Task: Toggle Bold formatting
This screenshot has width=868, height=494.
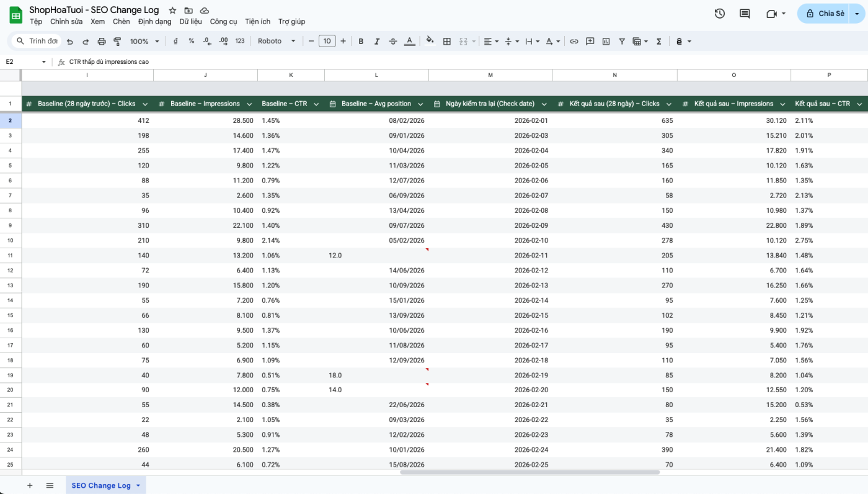Action: pos(361,42)
